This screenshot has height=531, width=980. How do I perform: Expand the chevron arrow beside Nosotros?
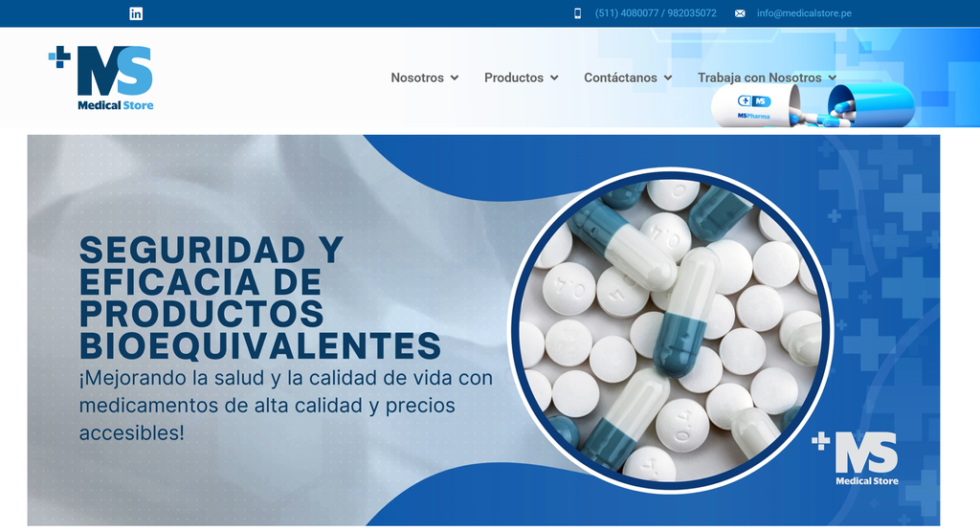(455, 78)
